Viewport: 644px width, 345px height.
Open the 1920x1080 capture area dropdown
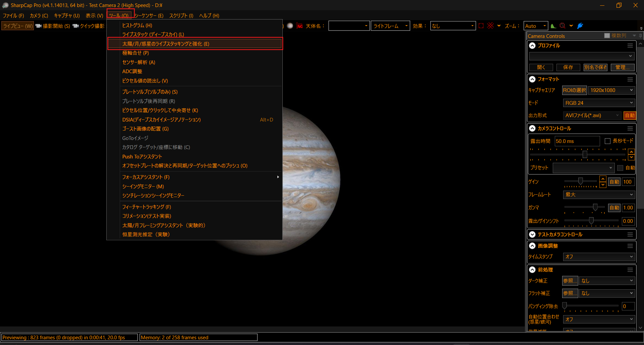(x=611, y=90)
